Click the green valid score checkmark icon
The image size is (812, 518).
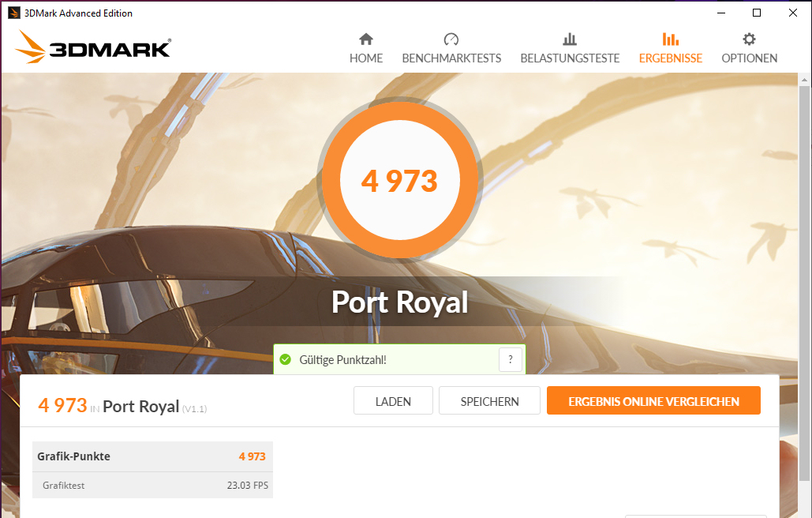(x=286, y=359)
